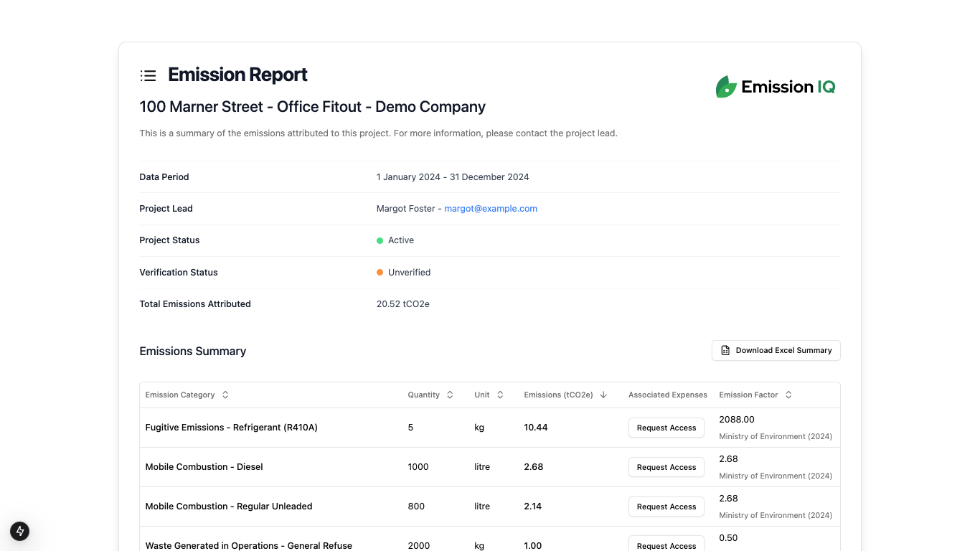This screenshot has width=980, height=551.
Task: Download Excel Summary of emissions
Action: [x=776, y=351]
